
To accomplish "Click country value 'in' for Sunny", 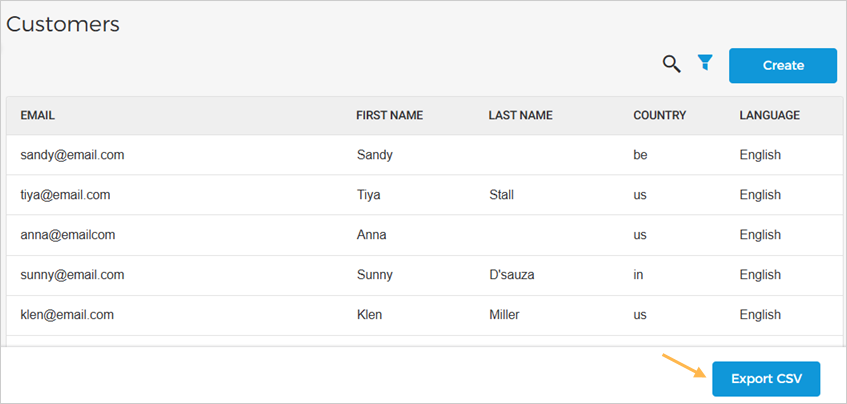I will 638,275.
